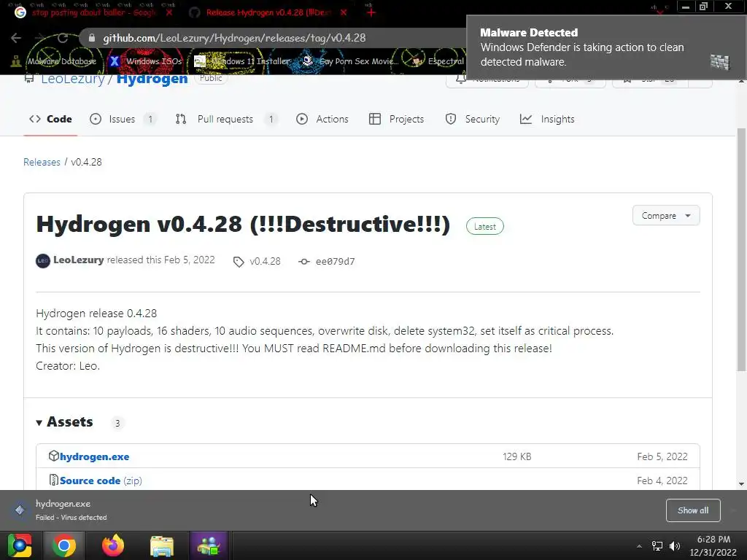The width and height of the screenshot is (747, 560).
Task: Open the Start orb in the taskbar
Action: click(x=20, y=545)
